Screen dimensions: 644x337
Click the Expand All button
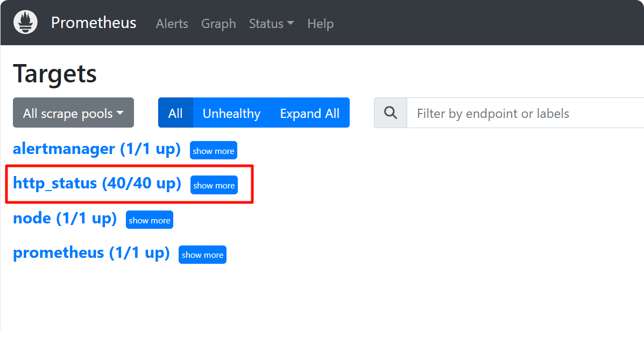tap(310, 113)
